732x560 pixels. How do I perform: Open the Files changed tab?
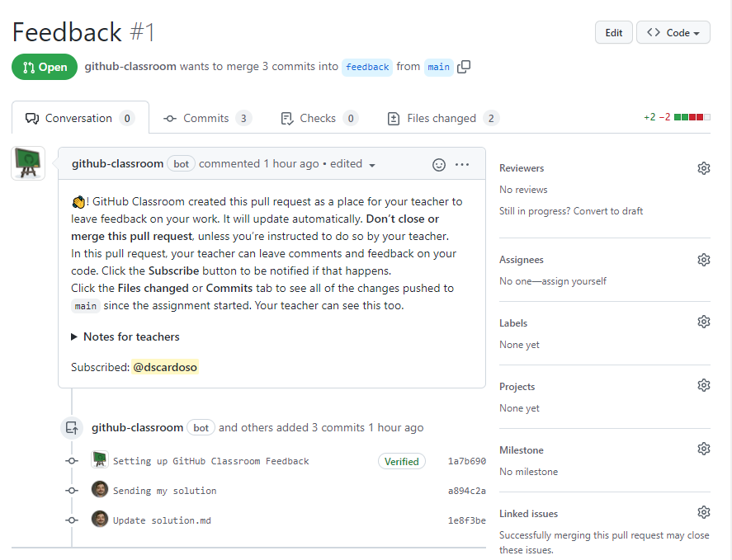[x=442, y=118]
